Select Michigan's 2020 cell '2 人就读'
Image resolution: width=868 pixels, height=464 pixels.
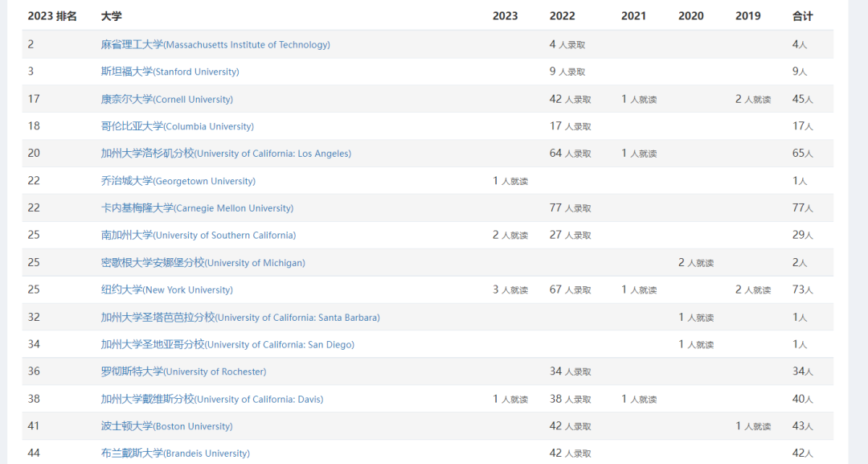696,262
